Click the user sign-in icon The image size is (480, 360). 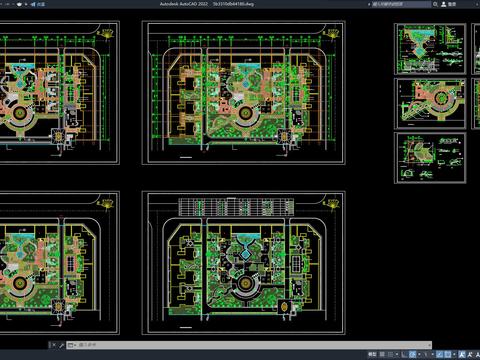[x=444, y=4]
